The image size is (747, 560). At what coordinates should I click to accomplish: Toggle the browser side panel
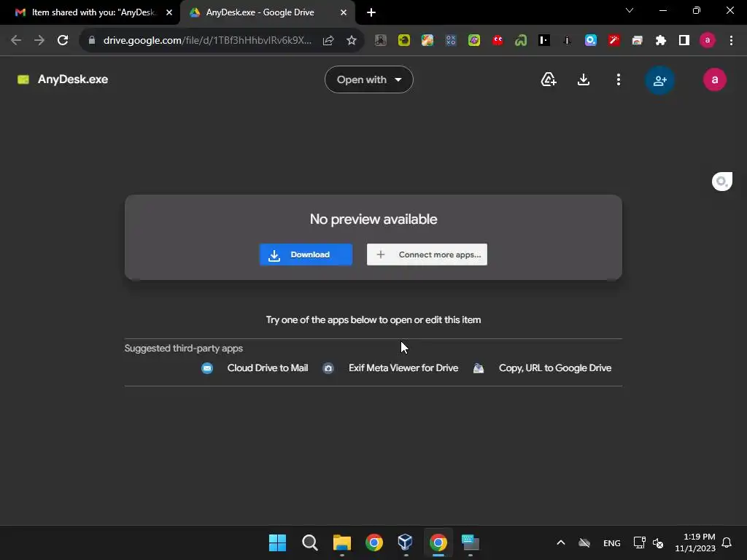684,41
